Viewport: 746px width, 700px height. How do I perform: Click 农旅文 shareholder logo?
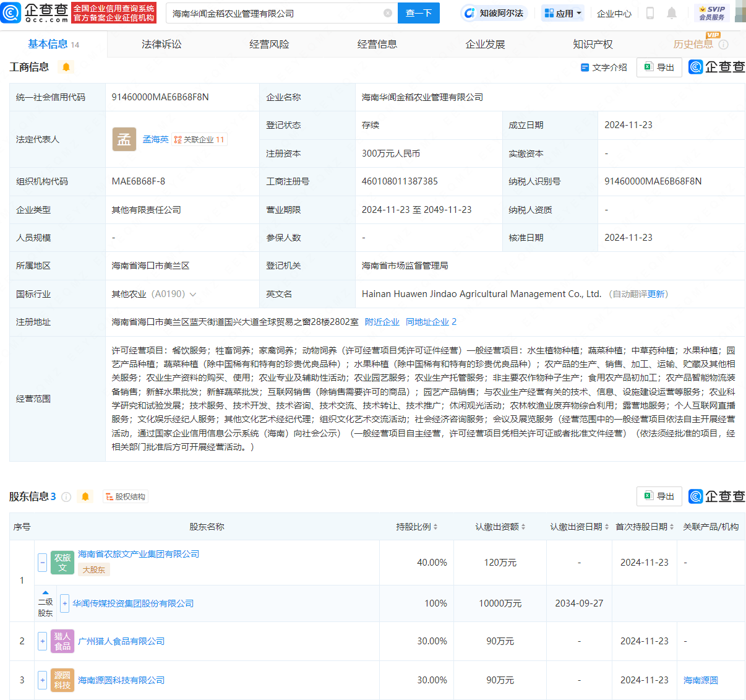62,563
